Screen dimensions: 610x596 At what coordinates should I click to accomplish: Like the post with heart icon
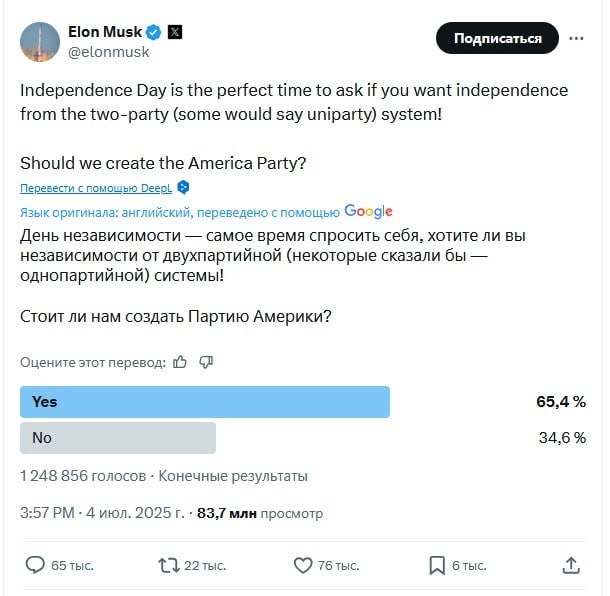point(303,565)
